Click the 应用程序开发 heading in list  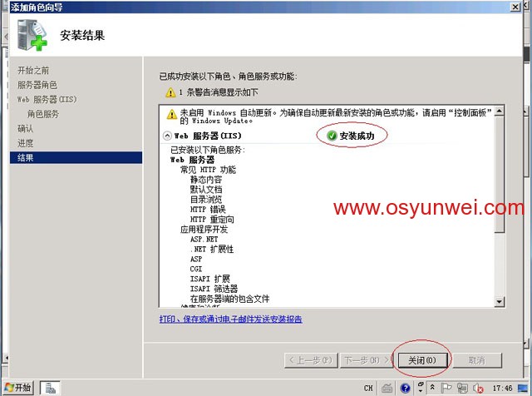(x=204, y=230)
